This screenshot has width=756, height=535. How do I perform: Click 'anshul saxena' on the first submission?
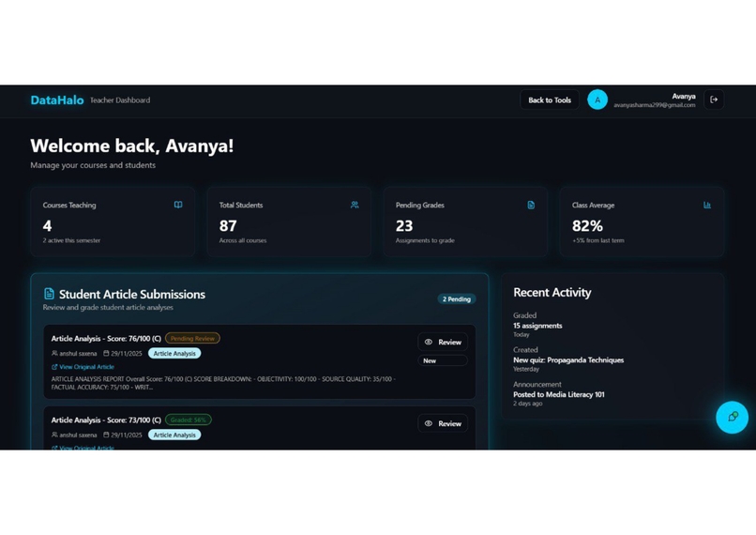(78, 354)
